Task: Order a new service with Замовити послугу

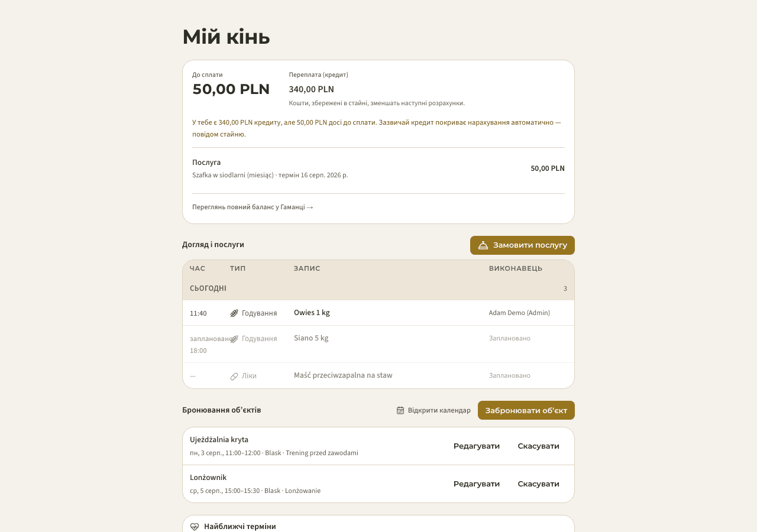Action: pos(522,245)
